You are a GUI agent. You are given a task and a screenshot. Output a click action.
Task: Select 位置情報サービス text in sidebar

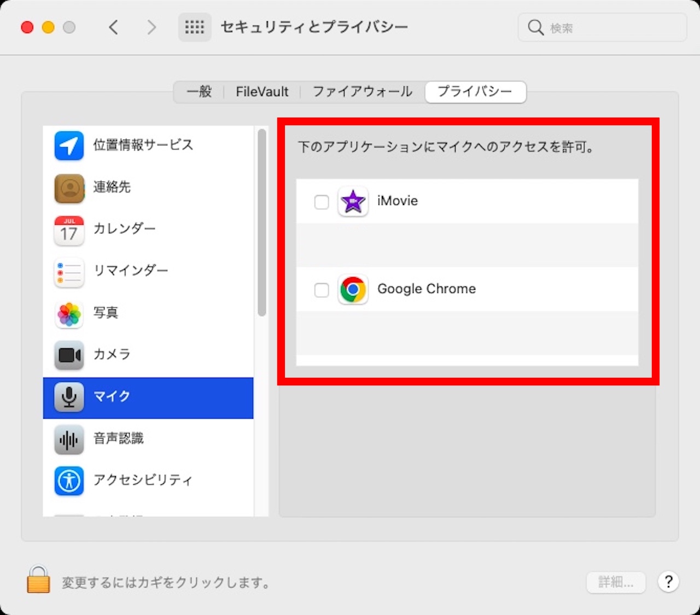pyautogui.click(x=143, y=145)
